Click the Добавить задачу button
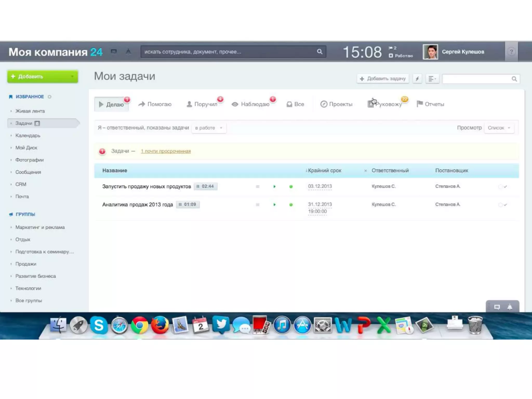Screen dimensions: 532x399 tap(383, 79)
